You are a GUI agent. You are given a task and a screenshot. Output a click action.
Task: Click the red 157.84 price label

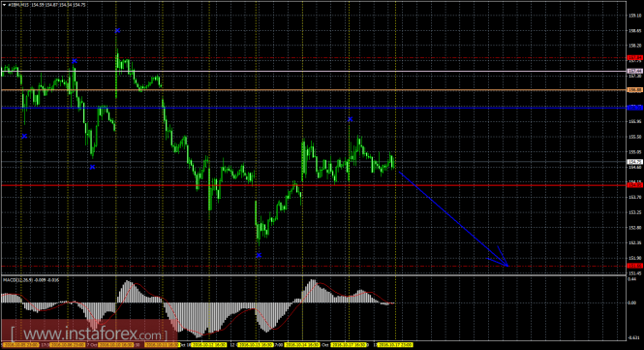click(x=634, y=58)
